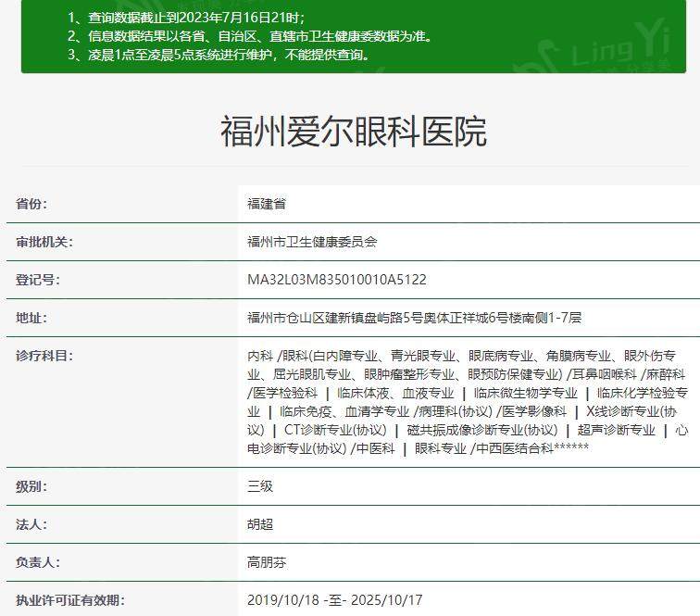
Task: Click the 三级 level value
Action: 260,486
